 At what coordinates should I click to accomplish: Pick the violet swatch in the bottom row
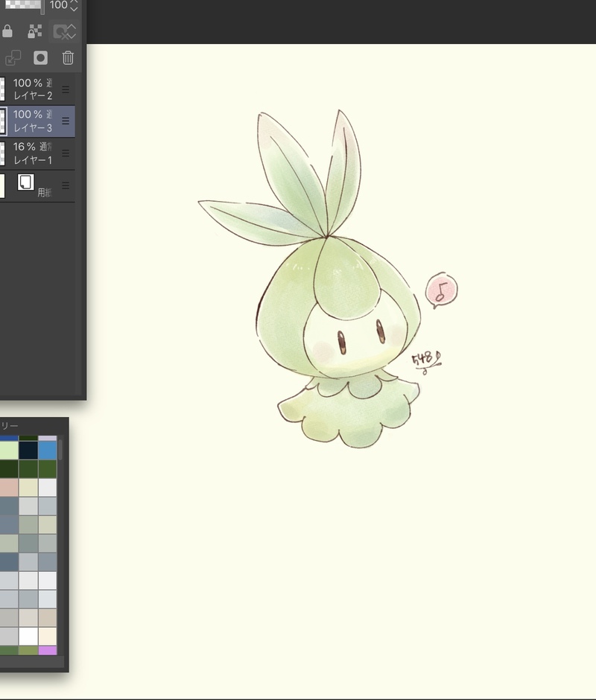[48, 650]
